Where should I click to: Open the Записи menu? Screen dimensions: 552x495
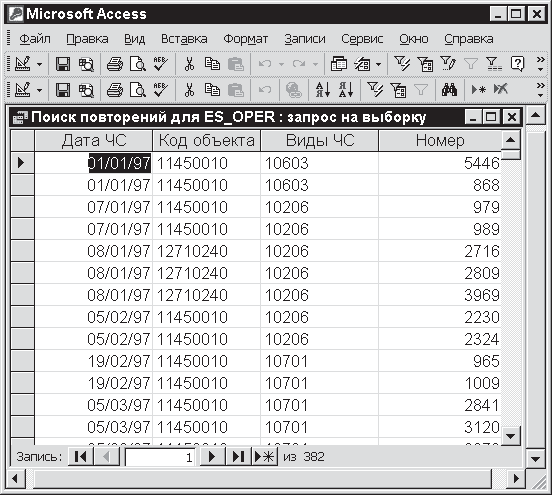(305, 39)
